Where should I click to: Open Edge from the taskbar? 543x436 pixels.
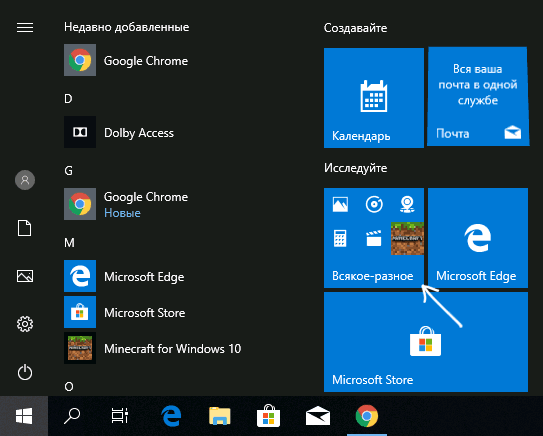(x=171, y=416)
